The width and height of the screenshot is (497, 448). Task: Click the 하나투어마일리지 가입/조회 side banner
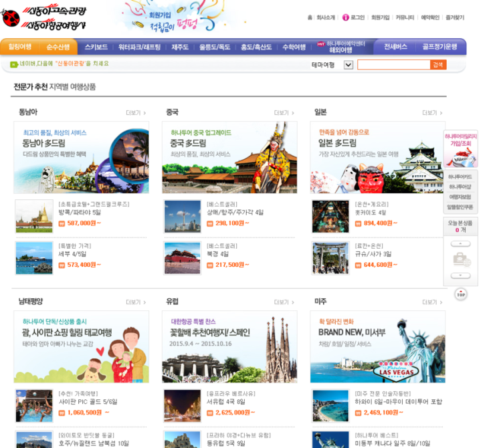pyautogui.click(x=461, y=148)
